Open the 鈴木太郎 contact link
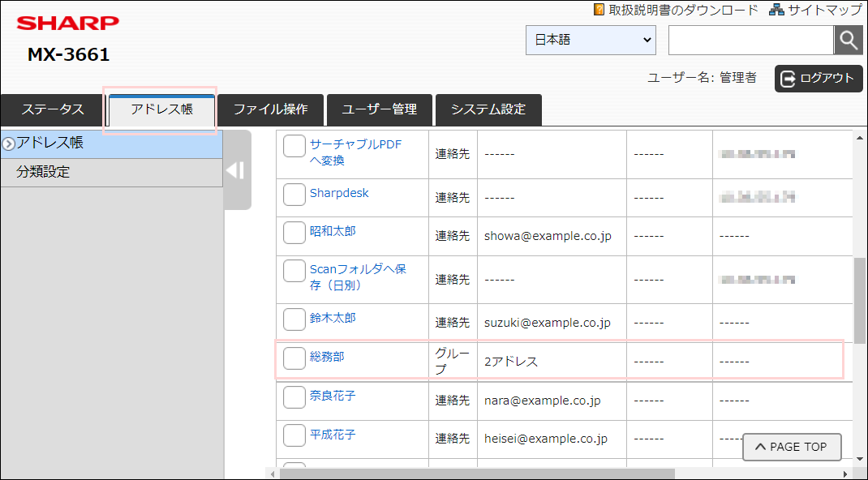 coord(333,318)
